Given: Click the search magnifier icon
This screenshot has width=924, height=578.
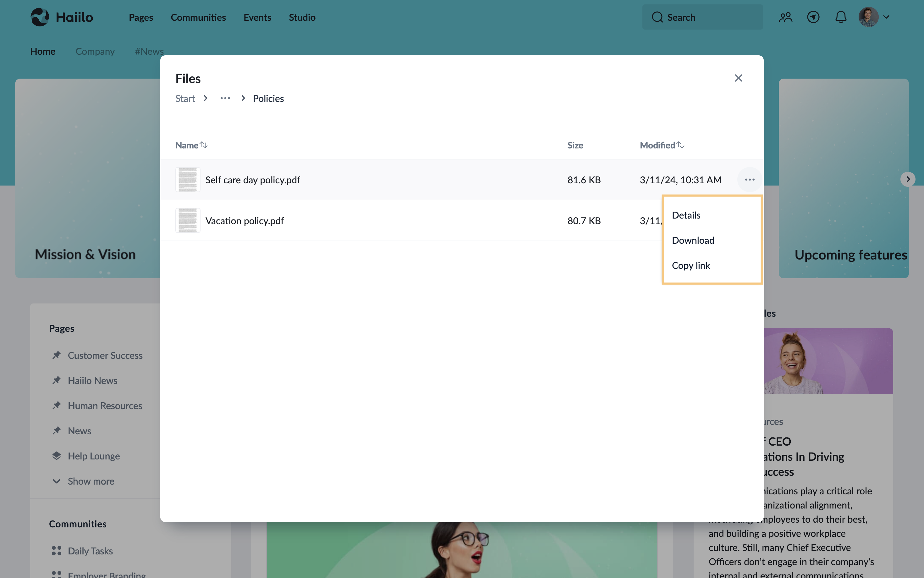Looking at the screenshot, I should point(657,17).
